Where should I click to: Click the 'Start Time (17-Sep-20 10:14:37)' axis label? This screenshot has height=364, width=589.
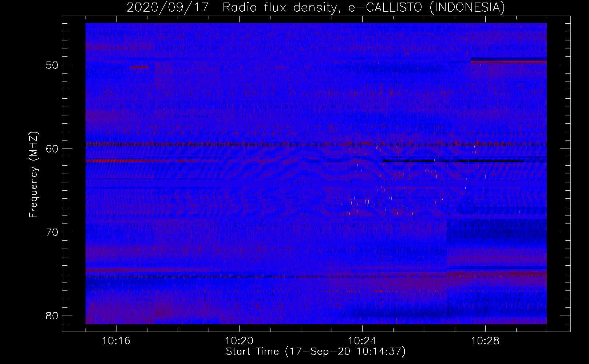[316, 352]
